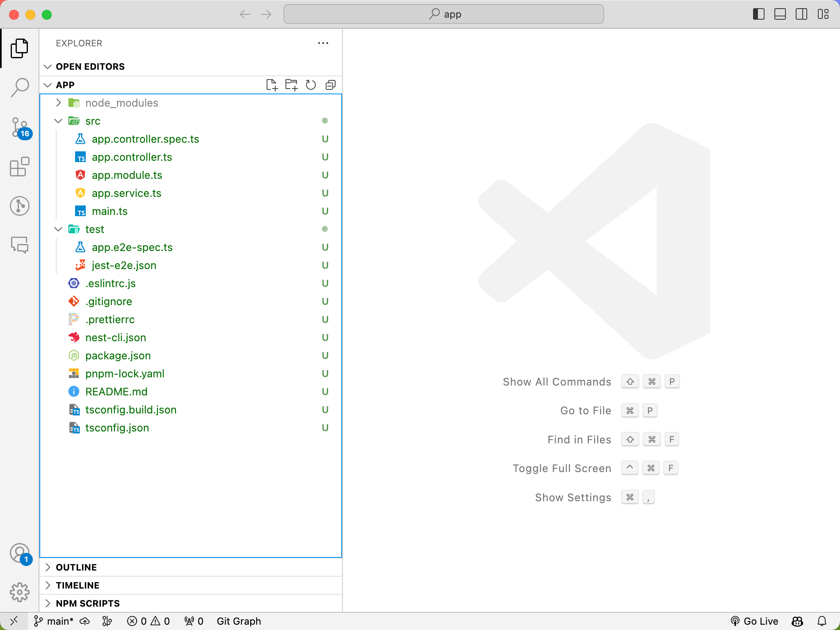Click the main* branch indicator
The height and width of the screenshot is (630, 840).
coord(54,621)
